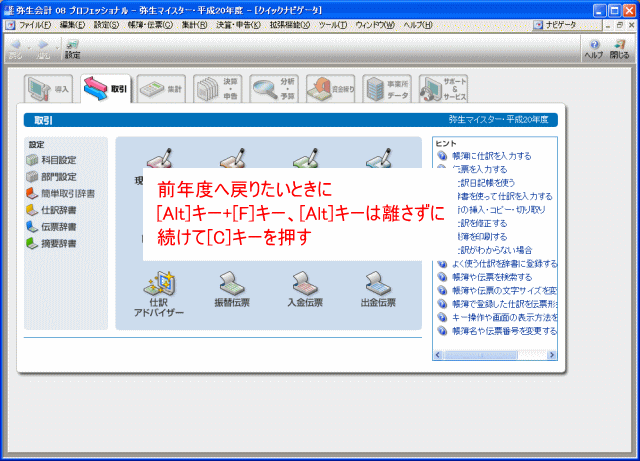This screenshot has height=461, width=640.
Task: Open the 振替伝票 slip icon
Action: tap(232, 289)
